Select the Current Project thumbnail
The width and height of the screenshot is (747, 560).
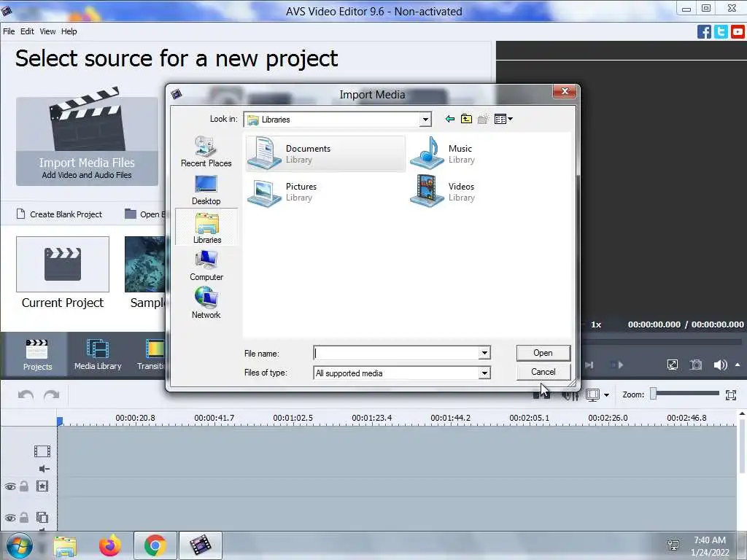63,264
